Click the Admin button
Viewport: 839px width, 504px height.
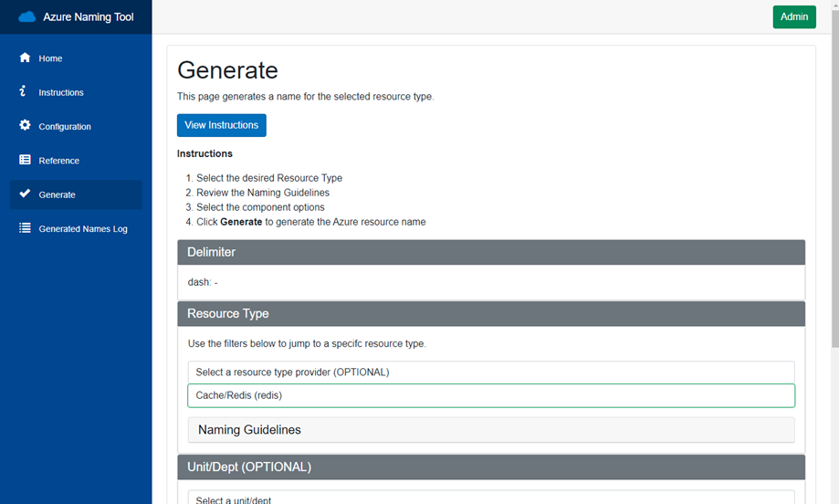tap(794, 17)
